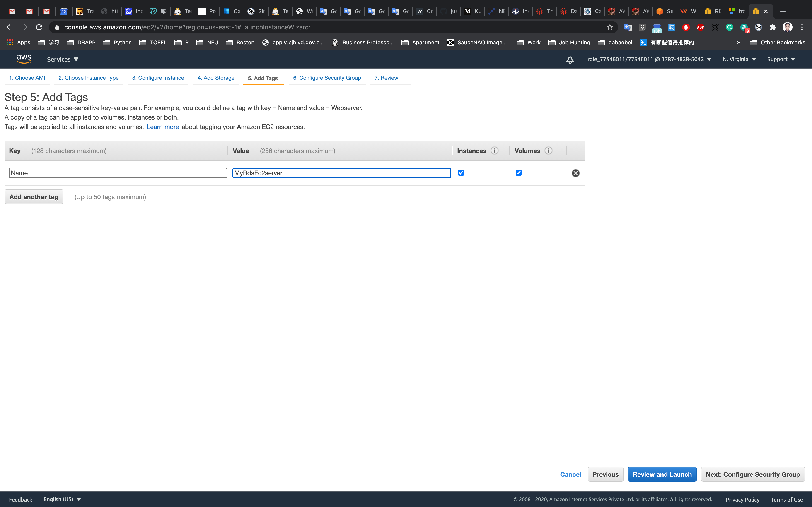Click the Instances column info icon
The width and height of the screenshot is (812, 507).
point(495,151)
